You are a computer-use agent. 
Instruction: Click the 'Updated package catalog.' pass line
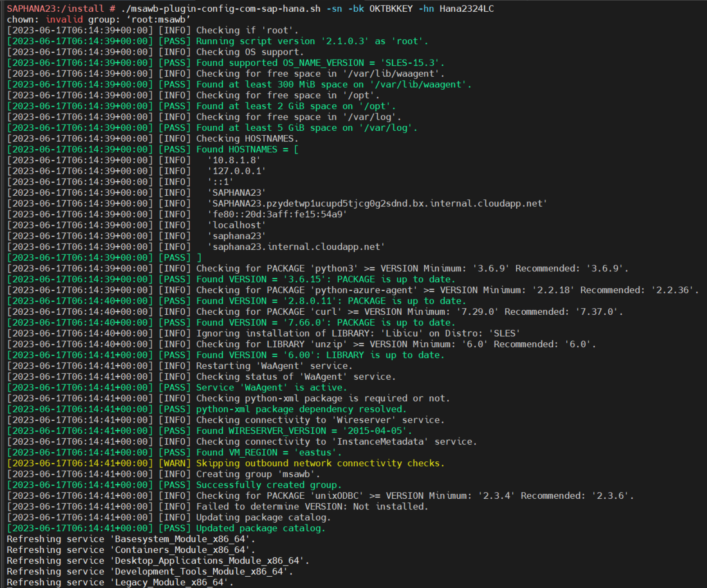point(166,528)
